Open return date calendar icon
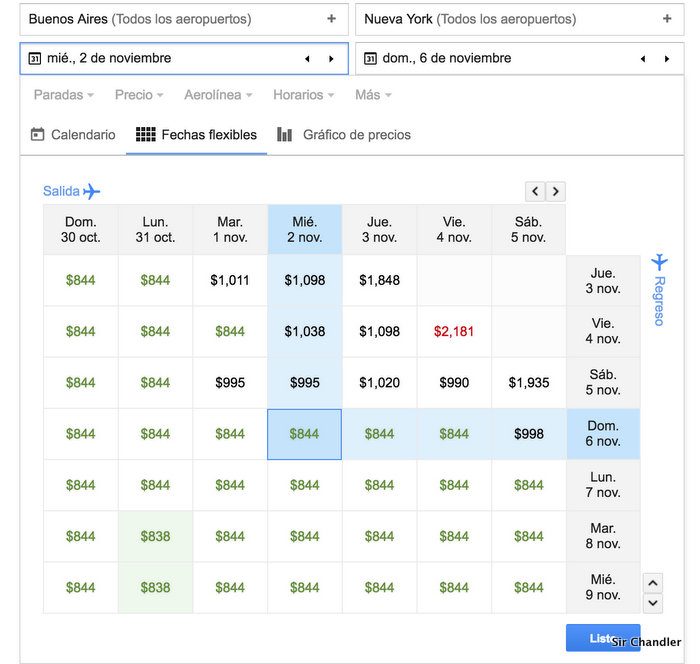 point(370,58)
